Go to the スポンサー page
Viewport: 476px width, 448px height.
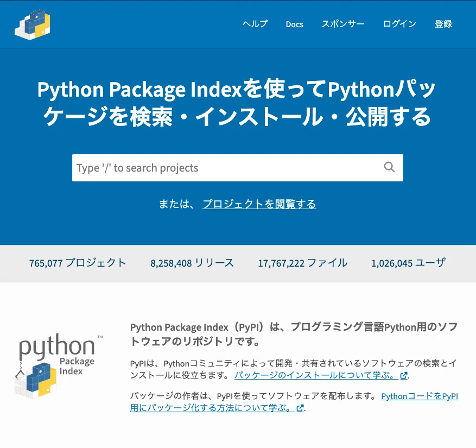click(343, 24)
